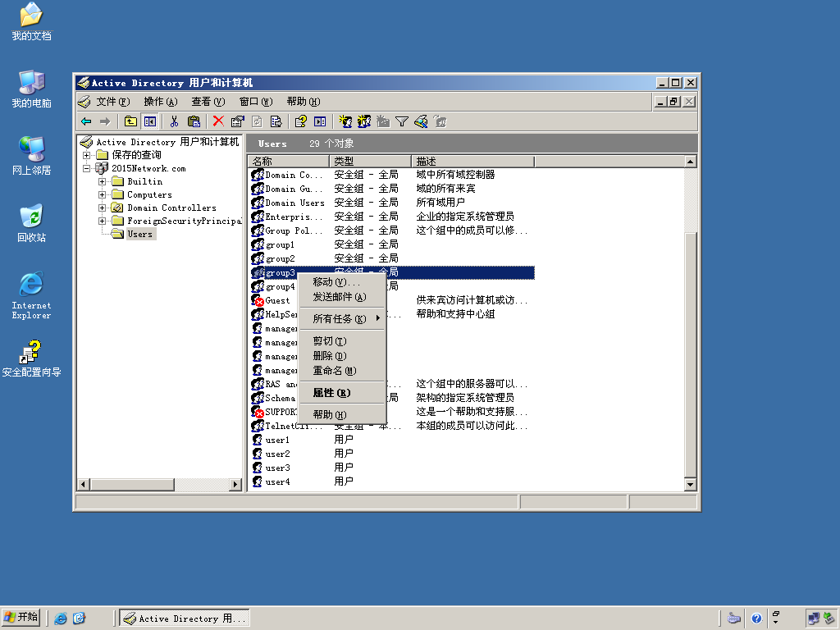Click the tree pane right scroll arrow
The image size is (840, 630).
click(235, 484)
